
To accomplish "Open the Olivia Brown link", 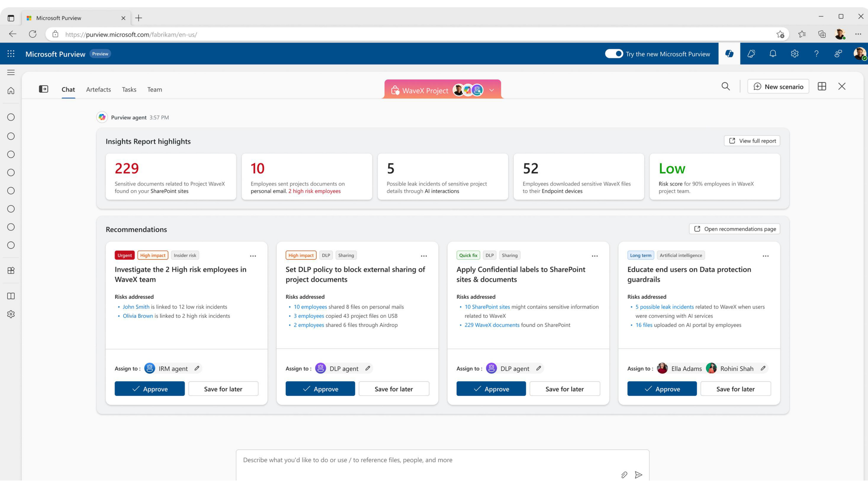I will pyautogui.click(x=138, y=316).
